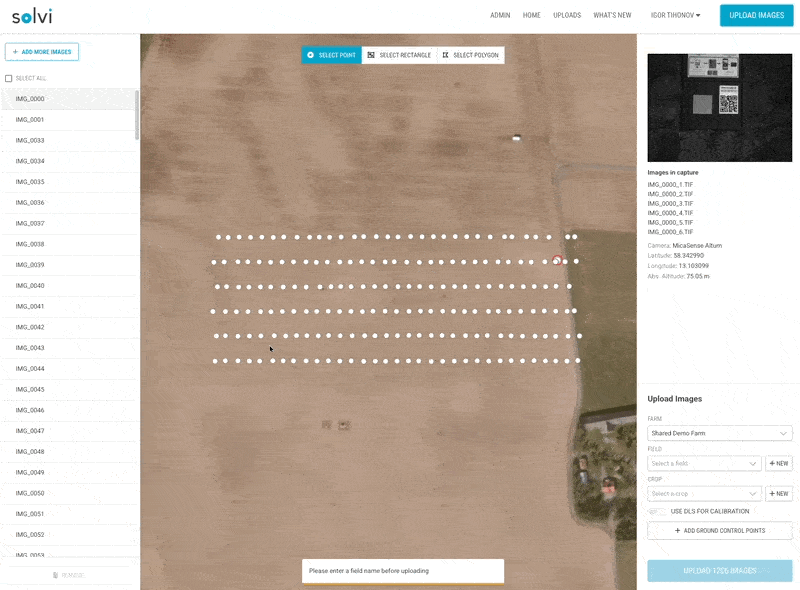The height and width of the screenshot is (590, 800).
Task: Click the Latitude value 58.342990
Action: [x=689, y=256]
